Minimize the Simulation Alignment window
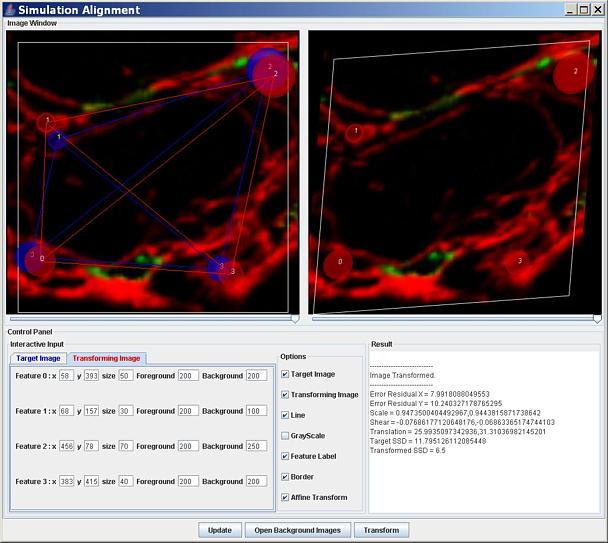Screen dimensions: 608x543 [569, 10]
